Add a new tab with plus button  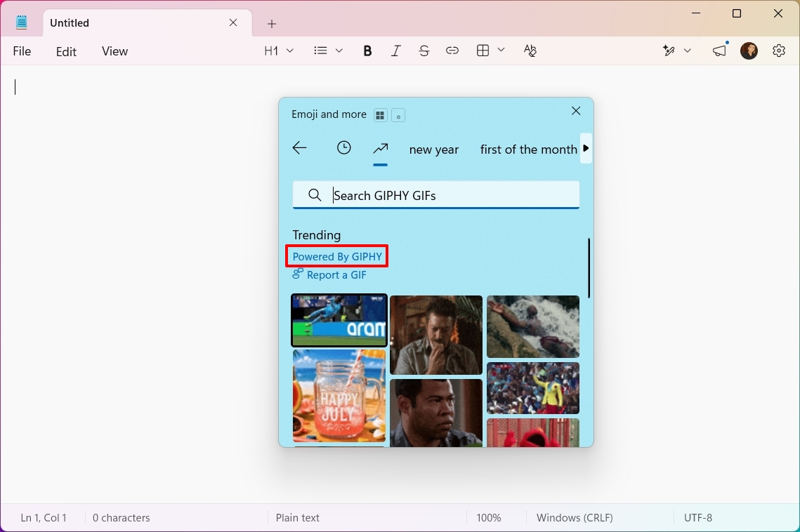271,23
